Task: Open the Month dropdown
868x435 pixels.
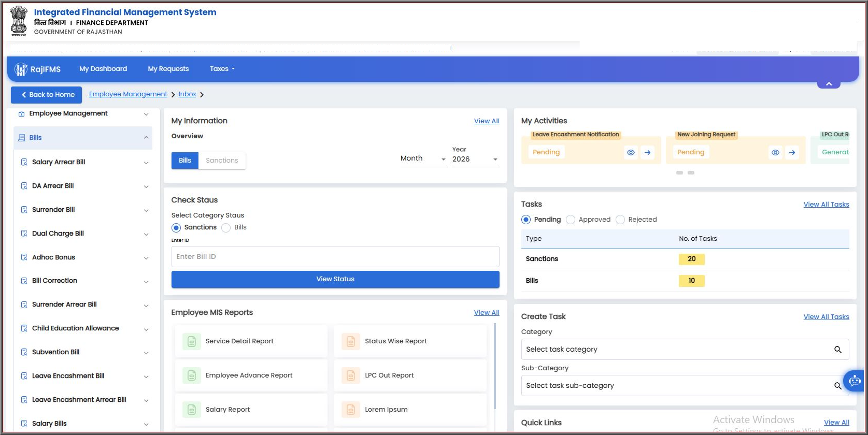Action: coord(423,159)
